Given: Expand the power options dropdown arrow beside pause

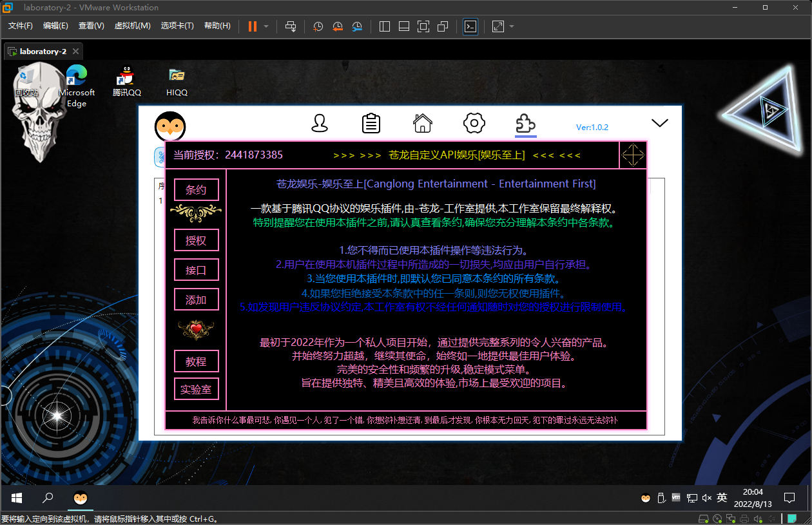Looking at the screenshot, I should (266, 26).
